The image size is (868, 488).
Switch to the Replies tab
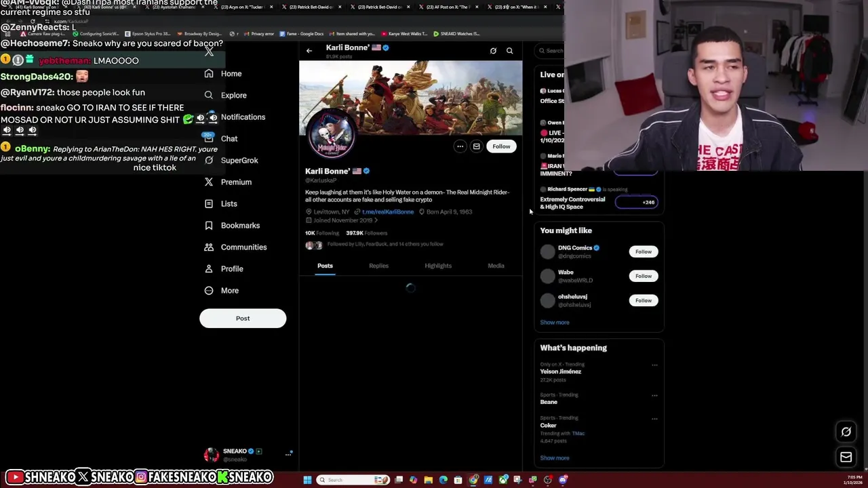point(378,266)
